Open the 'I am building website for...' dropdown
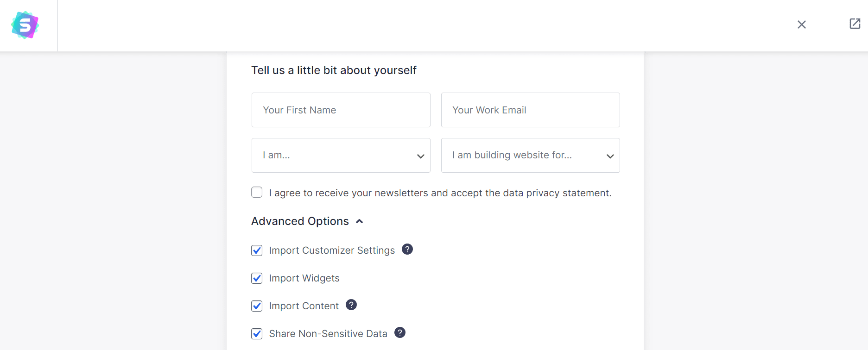Viewport: 868px width, 350px height. (530, 156)
